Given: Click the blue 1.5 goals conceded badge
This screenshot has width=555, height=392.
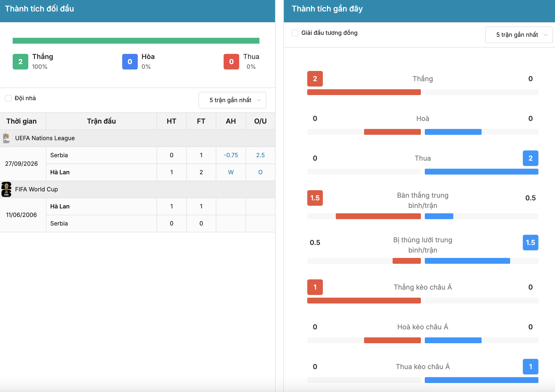Looking at the screenshot, I should coord(531,243).
